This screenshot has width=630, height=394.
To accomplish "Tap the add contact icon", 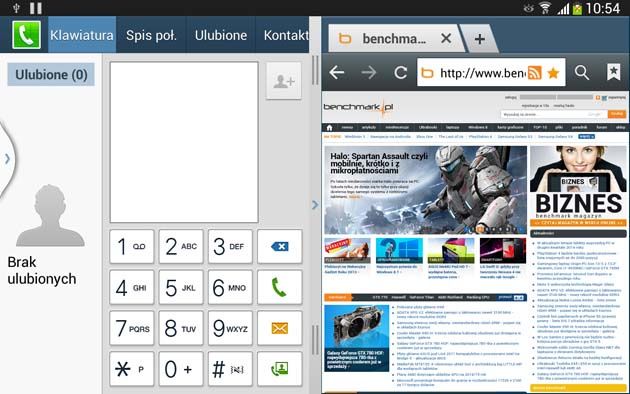I will pos(284,81).
